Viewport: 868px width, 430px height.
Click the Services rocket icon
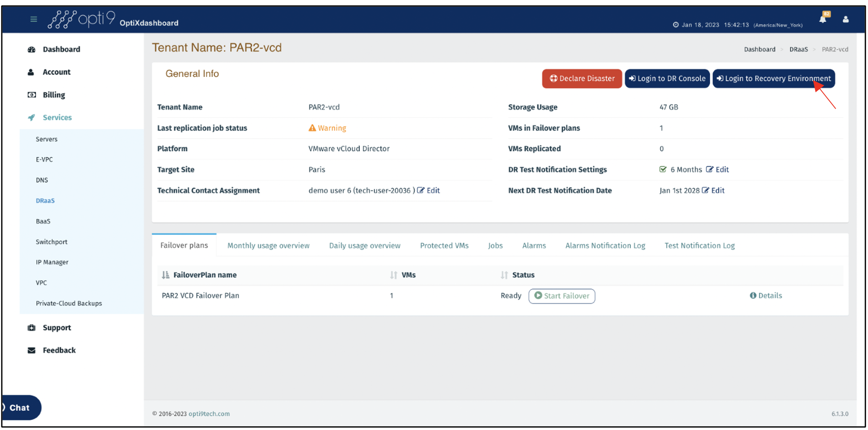pyautogui.click(x=31, y=118)
